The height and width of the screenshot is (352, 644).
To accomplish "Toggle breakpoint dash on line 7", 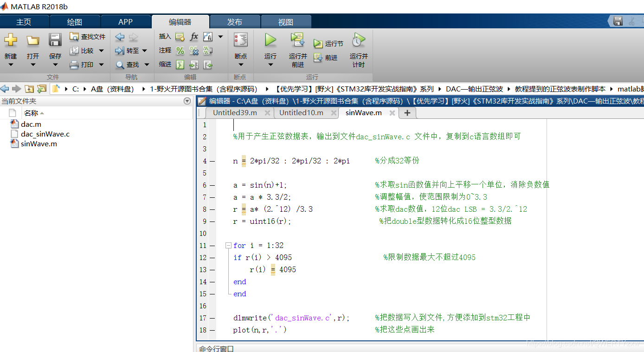I will click(x=212, y=197).
